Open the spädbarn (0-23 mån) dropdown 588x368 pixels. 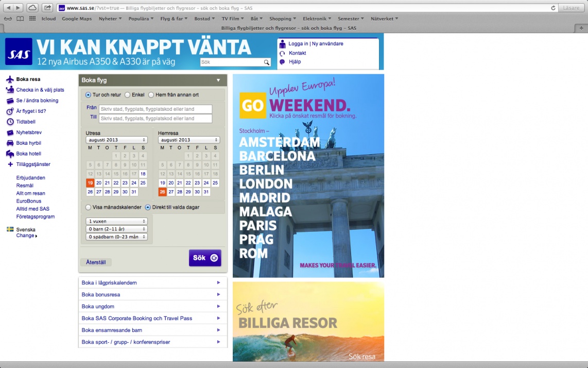(116, 237)
